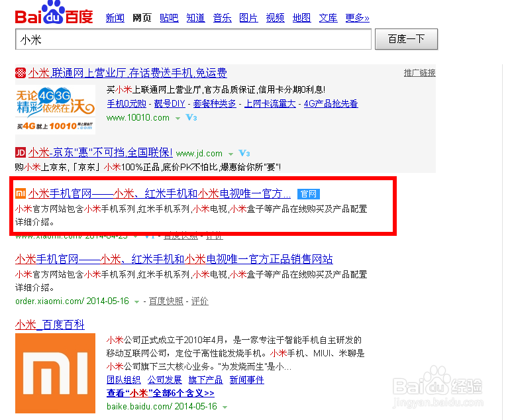
Task: Focus the search box containing 小米
Action: [193, 39]
